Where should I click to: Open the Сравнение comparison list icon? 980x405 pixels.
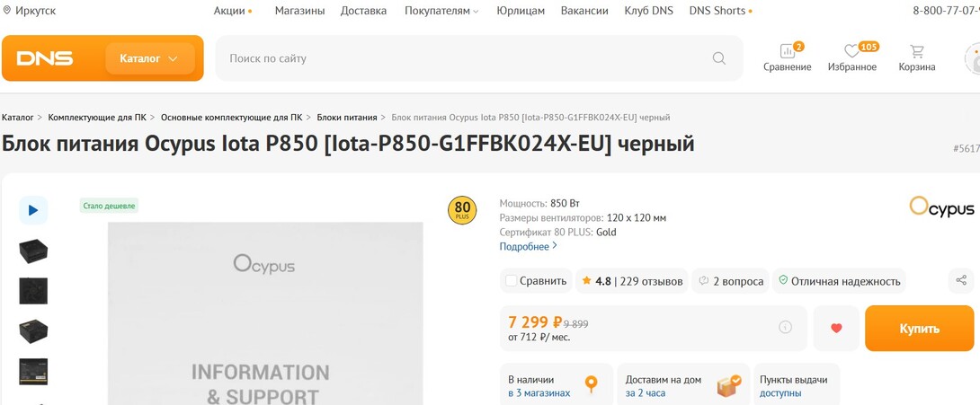(x=787, y=52)
